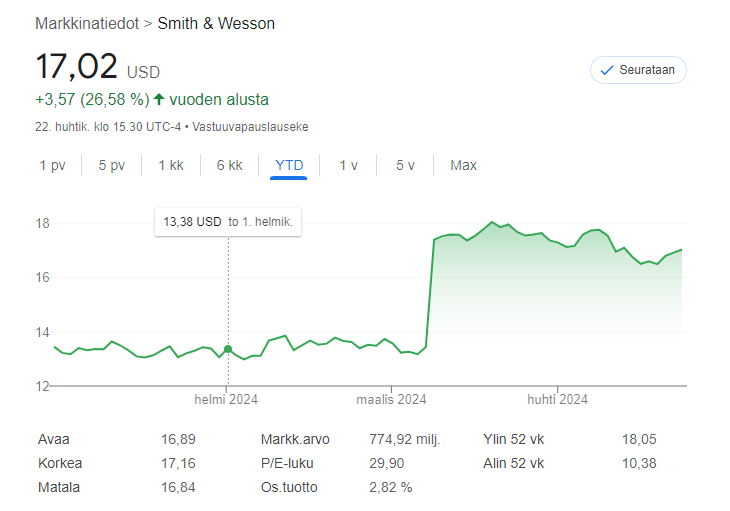Click the Smith & Wesson breadcrumb title

pyautogui.click(x=216, y=23)
